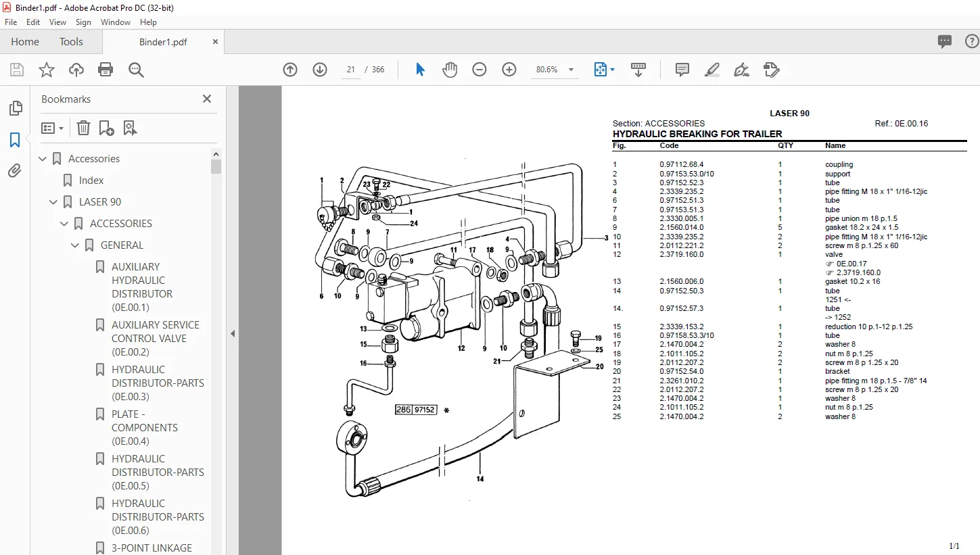Viewport: 980px width, 555px height.
Task: Click the bookmarks panel scrollbar thumb
Action: click(216, 167)
